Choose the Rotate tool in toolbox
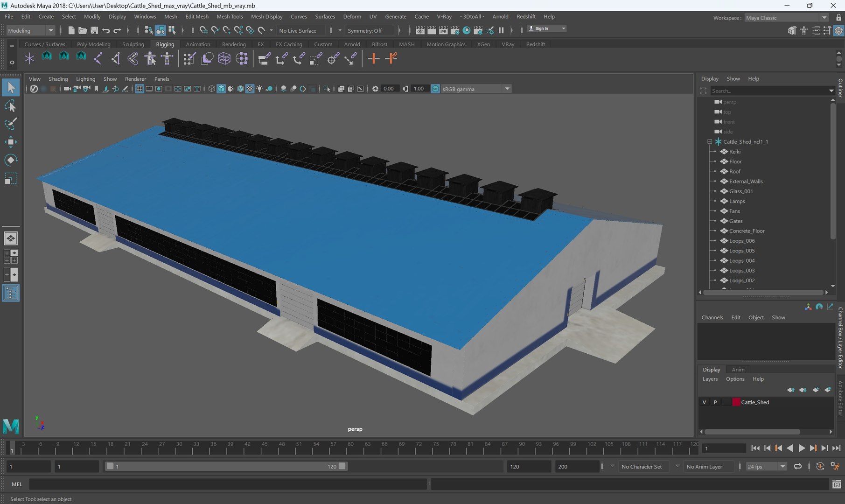 pos(11,160)
